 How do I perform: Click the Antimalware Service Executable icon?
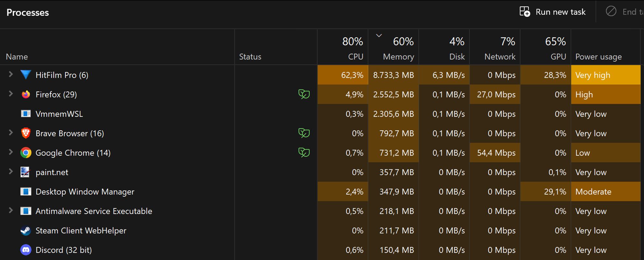[x=26, y=211]
